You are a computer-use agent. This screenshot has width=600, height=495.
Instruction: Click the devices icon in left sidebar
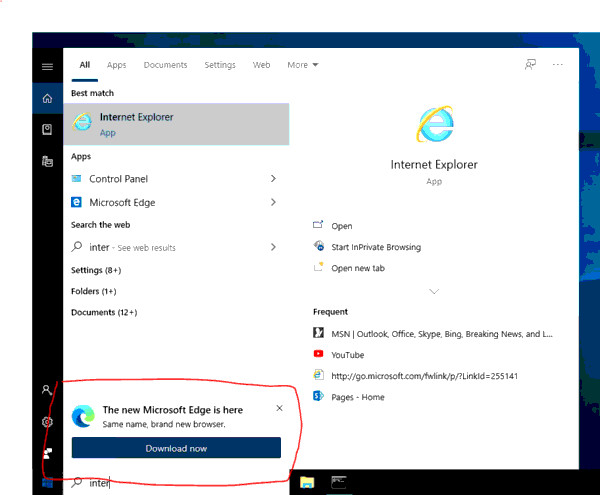click(x=47, y=161)
